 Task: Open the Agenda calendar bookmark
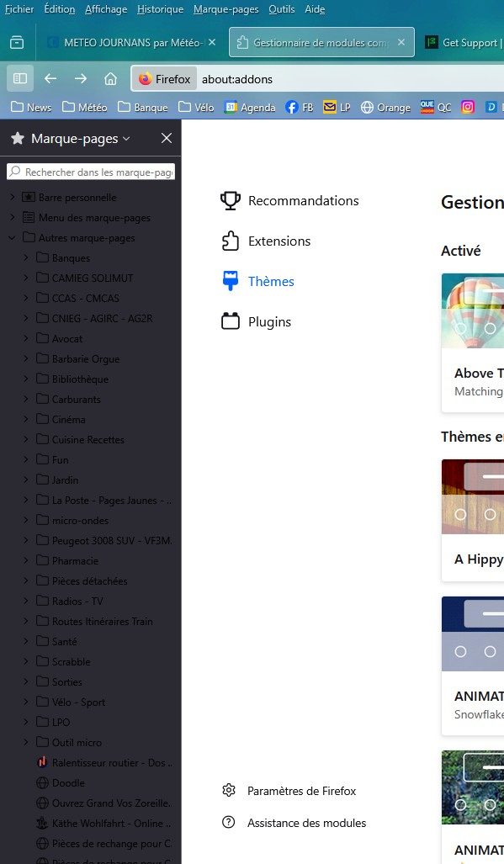pos(250,107)
